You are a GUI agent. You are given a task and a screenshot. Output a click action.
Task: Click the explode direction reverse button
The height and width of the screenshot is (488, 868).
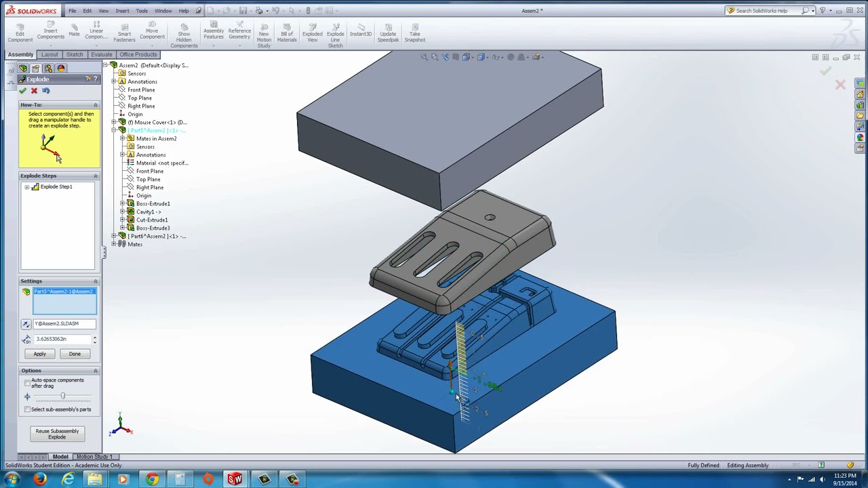(26, 324)
